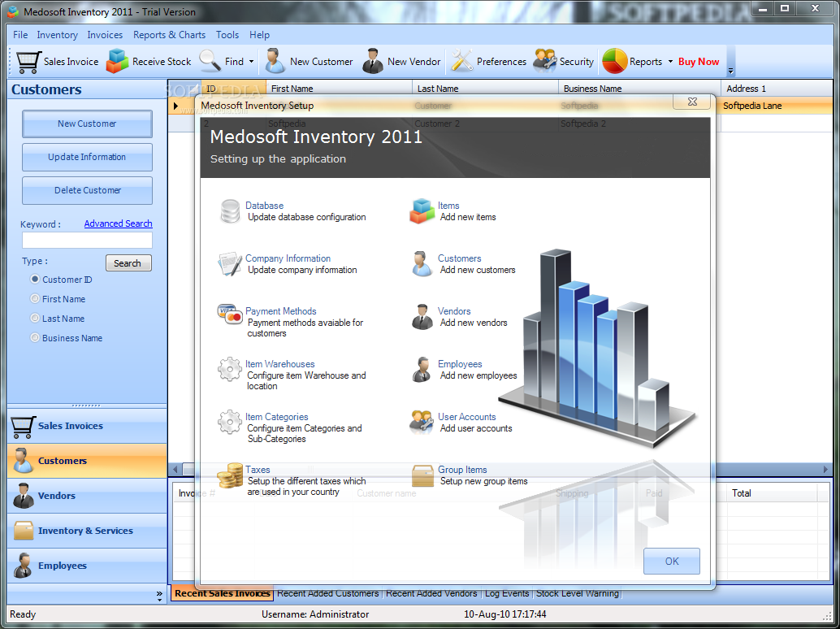
Task: Click the Items cubes icon in setup dialog
Action: 422,211
